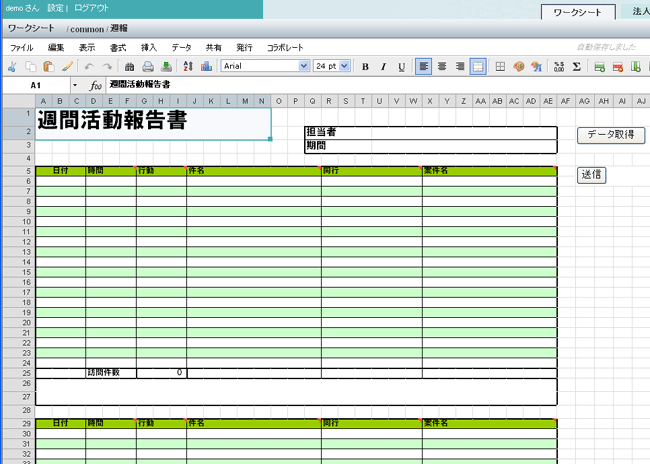
Task: Click the print icon in toolbar
Action: (x=148, y=67)
